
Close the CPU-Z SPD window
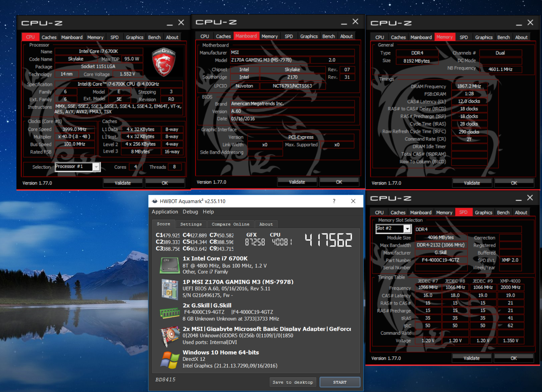(530, 198)
